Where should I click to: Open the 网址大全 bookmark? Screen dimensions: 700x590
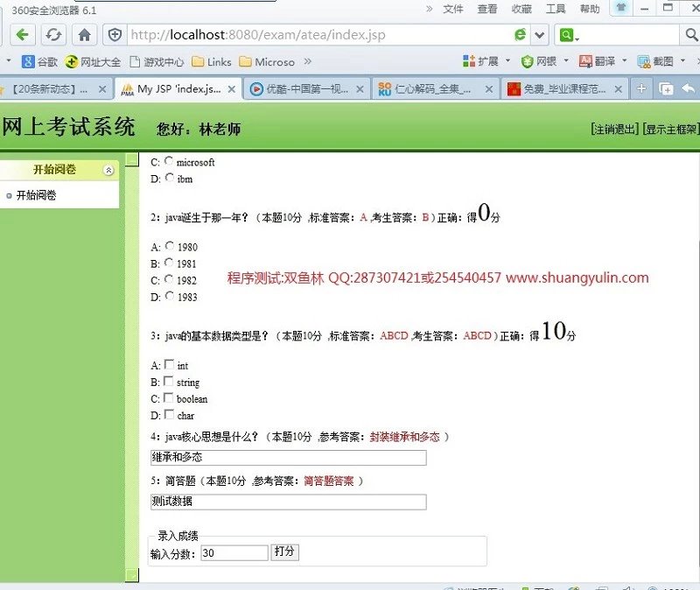[x=93, y=61]
